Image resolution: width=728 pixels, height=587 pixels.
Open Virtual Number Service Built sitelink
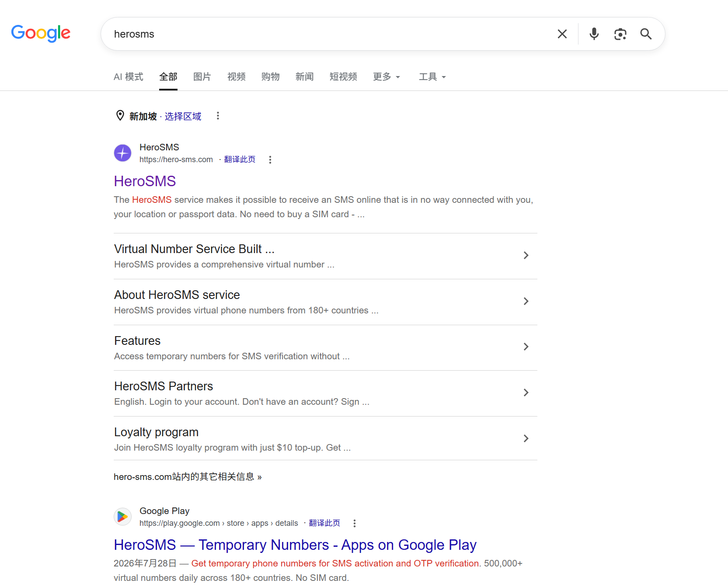[x=194, y=249]
